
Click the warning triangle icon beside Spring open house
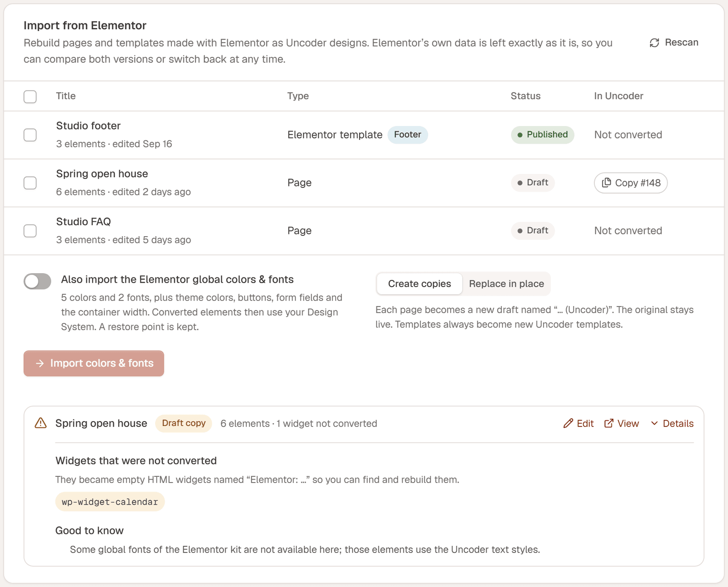point(41,423)
